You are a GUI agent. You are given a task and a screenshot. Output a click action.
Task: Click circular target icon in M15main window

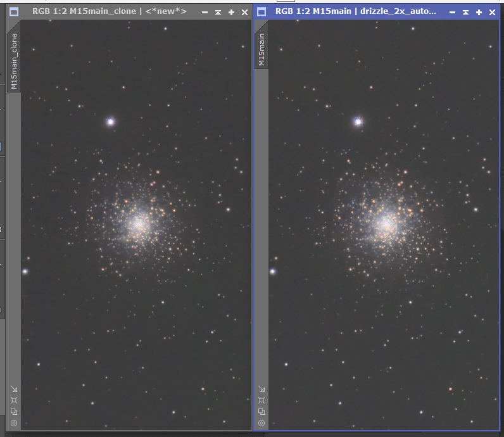(261, 423)
